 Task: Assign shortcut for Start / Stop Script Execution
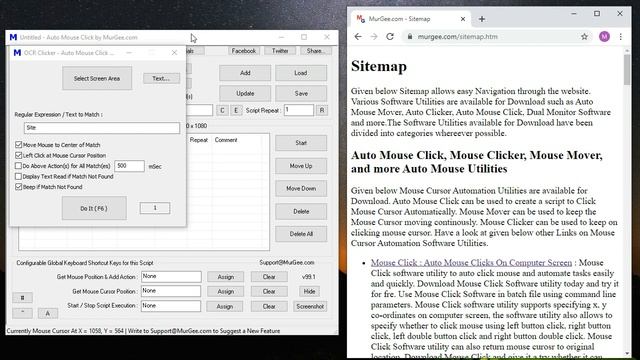225,306
